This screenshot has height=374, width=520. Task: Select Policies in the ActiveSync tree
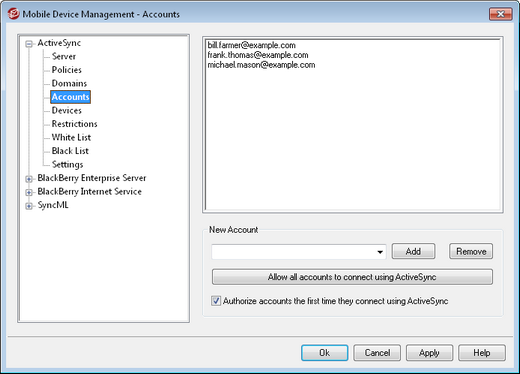point(67,70)
